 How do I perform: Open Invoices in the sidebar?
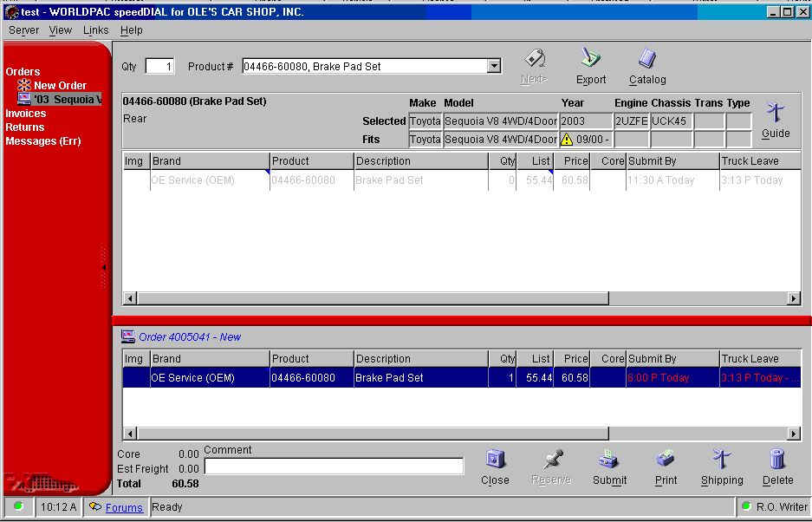[25, 113]
